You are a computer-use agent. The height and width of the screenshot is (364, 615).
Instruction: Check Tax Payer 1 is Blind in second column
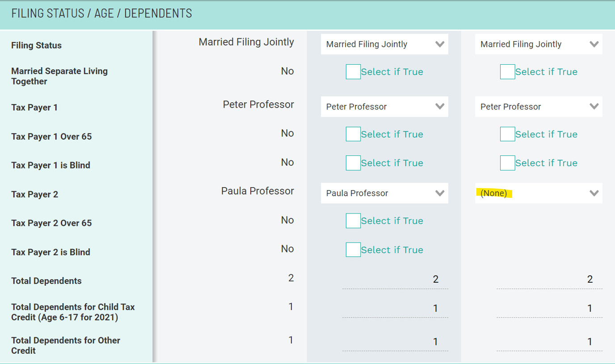[x=507, y=163]
